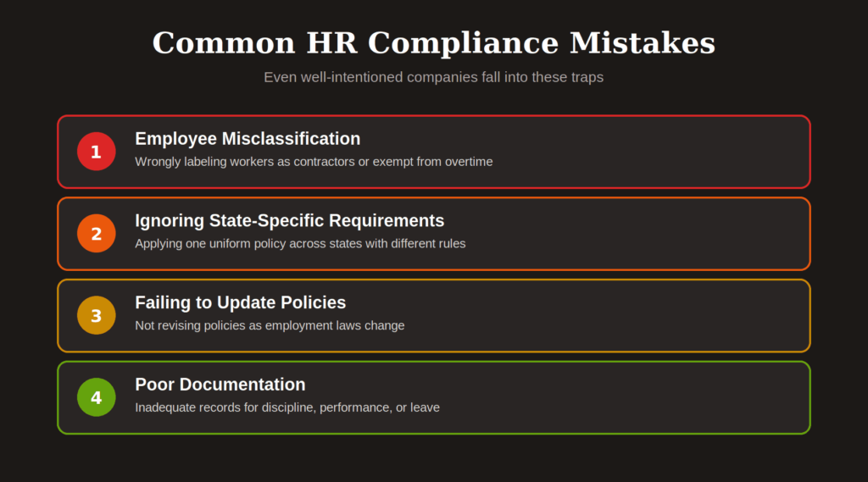Click 'Wrongly labeling workers as contractors' description
This screenshot has width=868, height=482.
point(314,162)
